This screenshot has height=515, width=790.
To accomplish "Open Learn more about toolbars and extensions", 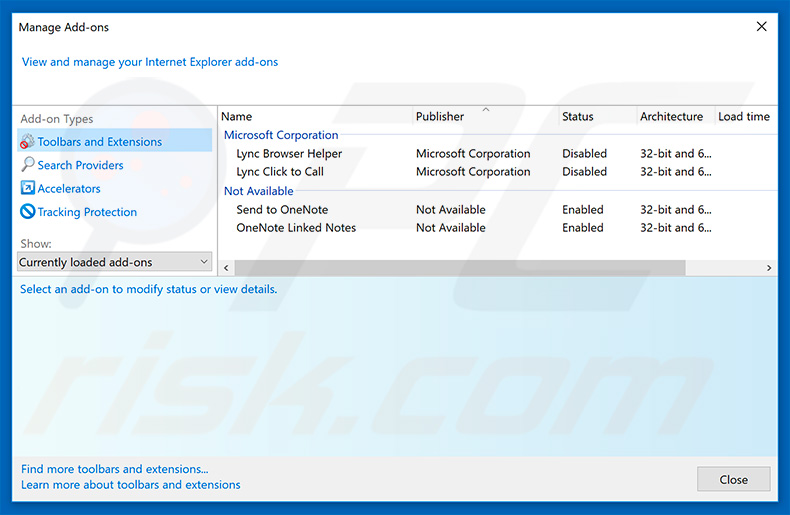I will 131,485.
